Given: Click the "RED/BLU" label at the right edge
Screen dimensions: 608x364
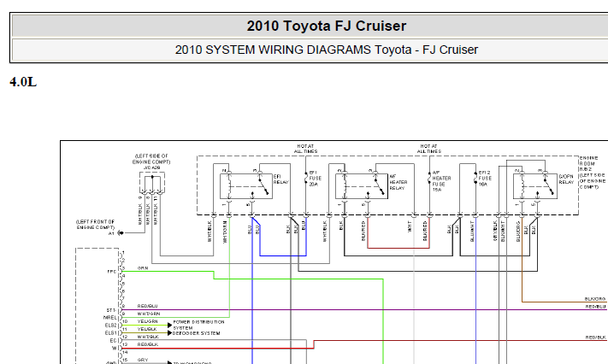Looking at the screenshot, I should click(595, 306).
